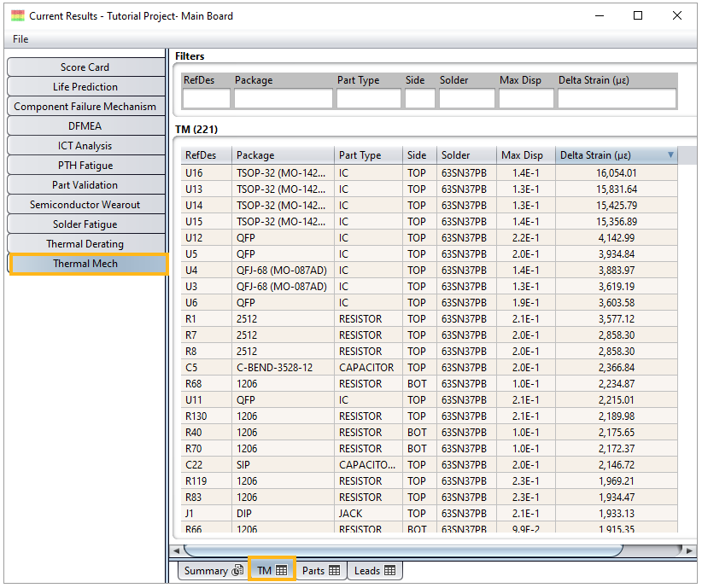Select the TM tab at the bottom

(x=272, y=570)
